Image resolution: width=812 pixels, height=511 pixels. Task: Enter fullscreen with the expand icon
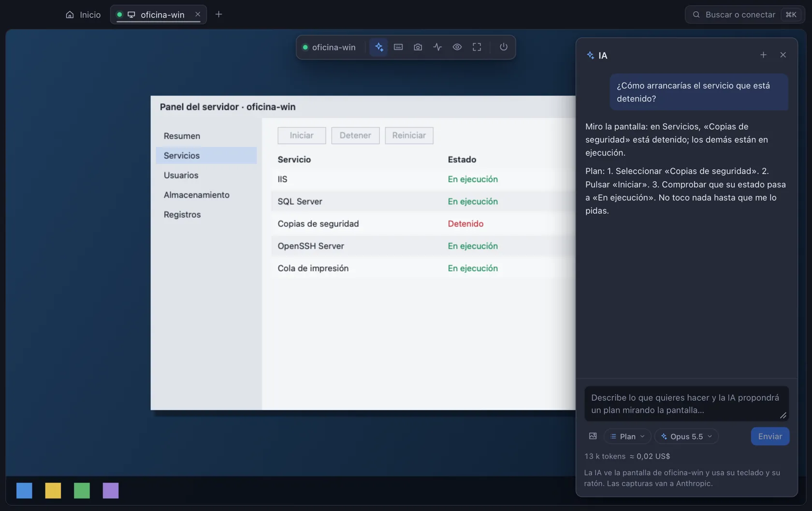tap(477, 47)
